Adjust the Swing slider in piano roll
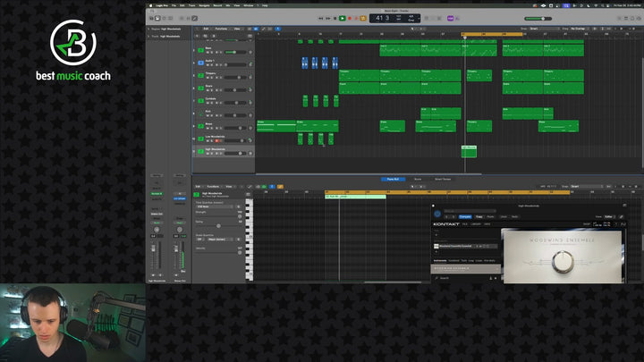The width and height of the screenshot is (644, 362). 218,226
